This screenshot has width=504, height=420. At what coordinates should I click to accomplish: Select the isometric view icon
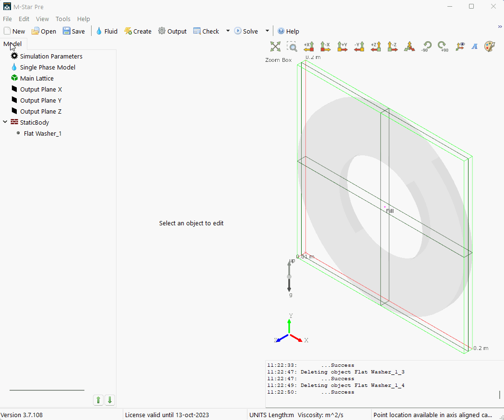pos(410,46)
